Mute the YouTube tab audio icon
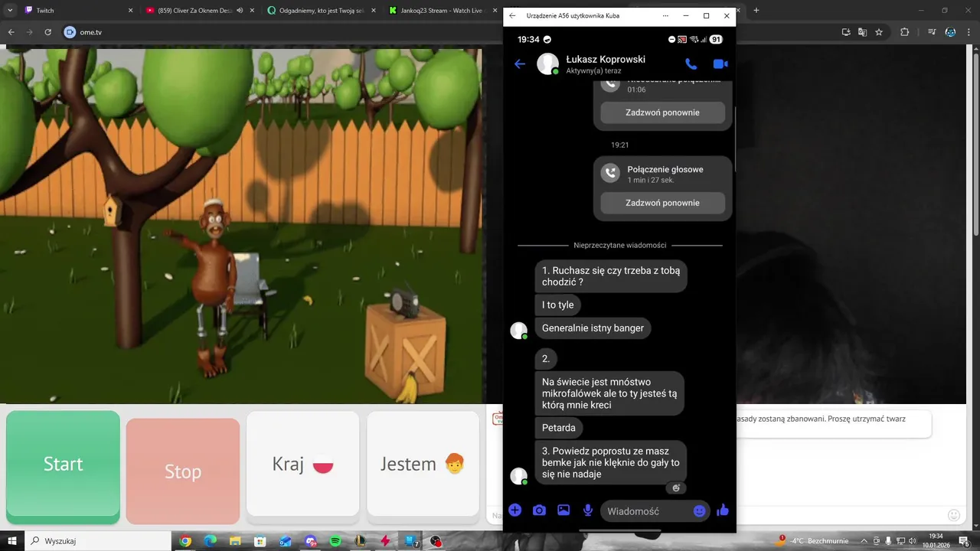 click(240, 11)
